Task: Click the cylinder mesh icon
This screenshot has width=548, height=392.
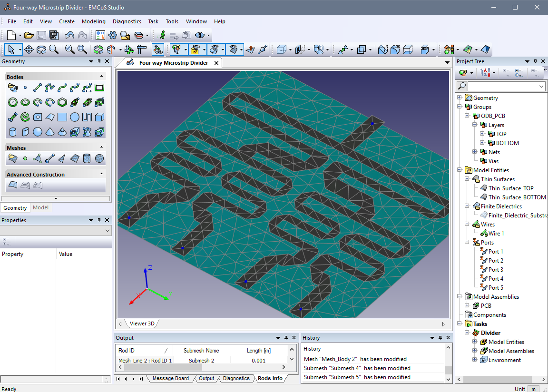Action: (87, 158)
